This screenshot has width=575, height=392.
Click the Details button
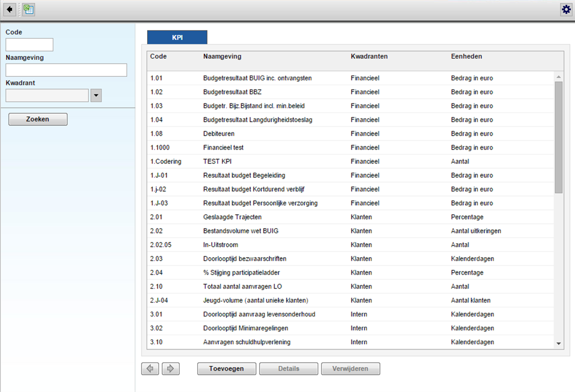(x=289, y=368)
